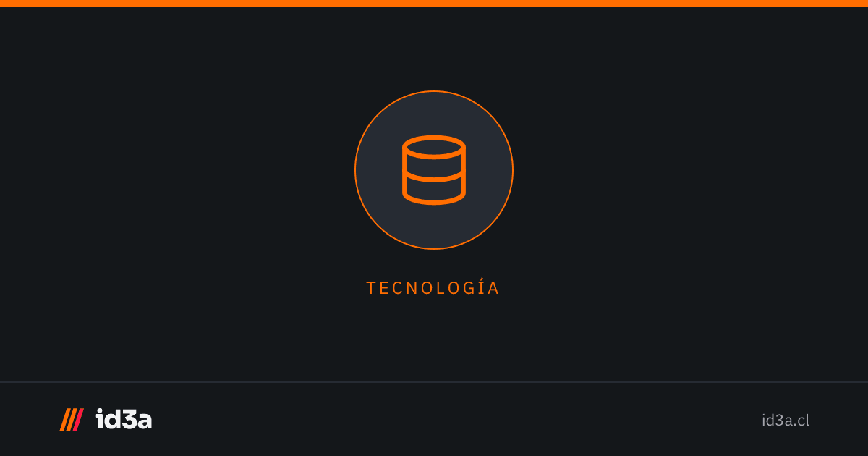
Task: Click the dark background below the TECNOLOGÍA label
Action: pos(434,337)
